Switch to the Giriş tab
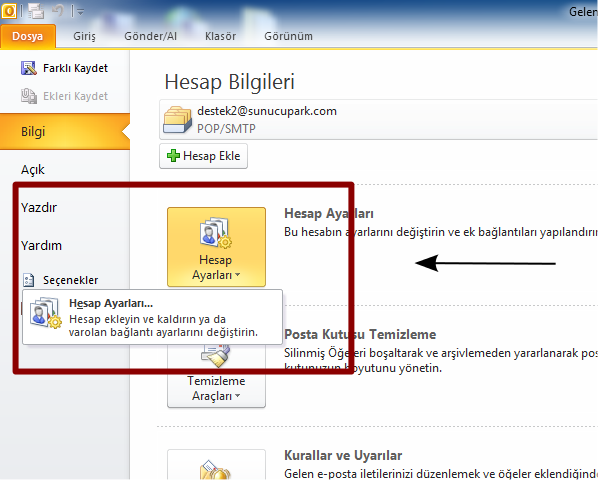Viewport: 598px width, 480px height. pos(84,36)
